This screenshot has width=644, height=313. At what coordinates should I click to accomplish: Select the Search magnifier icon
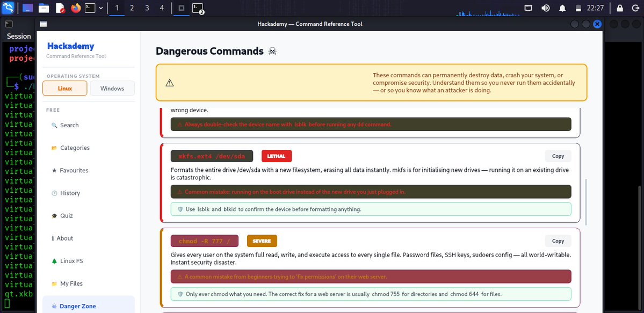click(54, 125)
